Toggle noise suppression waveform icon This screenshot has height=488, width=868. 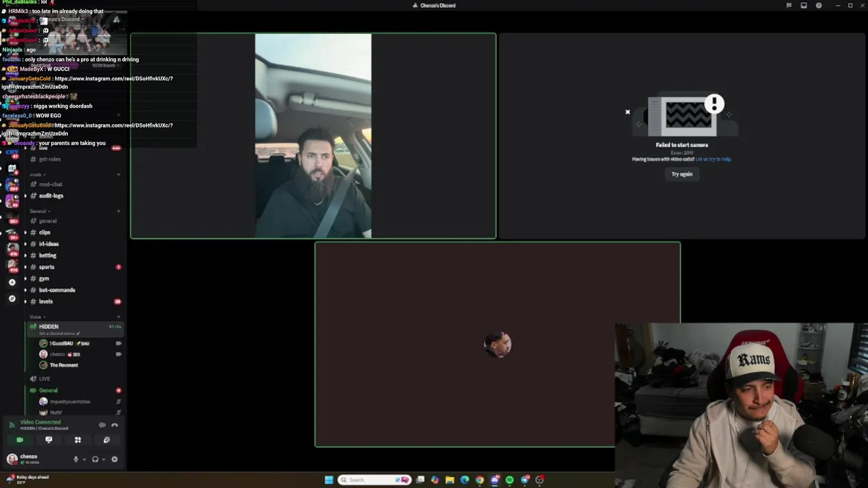coord(102,425)
